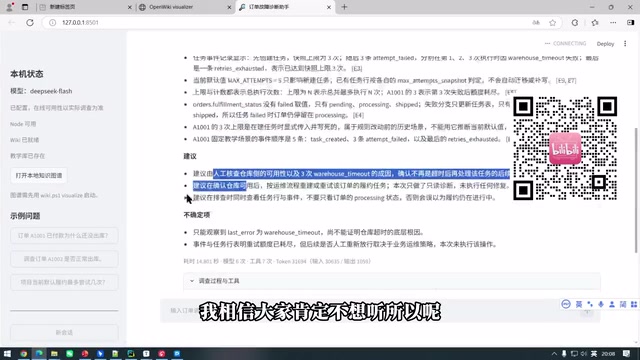Reload the page with the refresh icon

click(30, 22)
